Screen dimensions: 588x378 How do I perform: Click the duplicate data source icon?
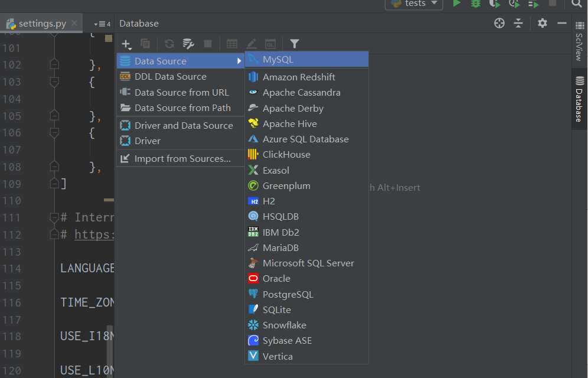click(145, 44)
